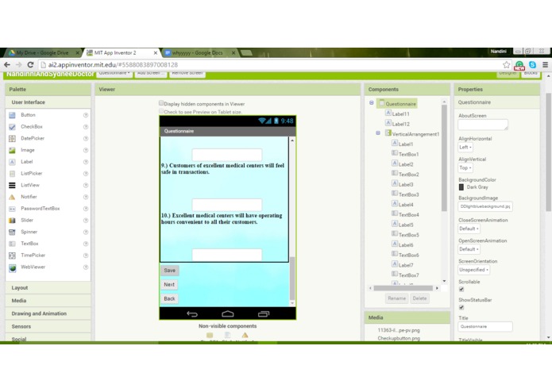Click the Add Screen button

(x=151, y=73)
